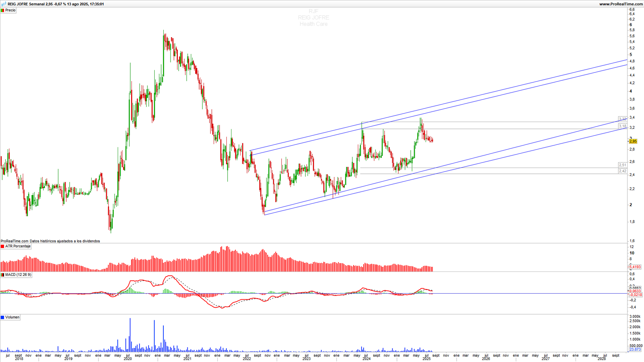Click the blue 23.873 volume value label
Viewport: 644px width, 362px height.
(x=635, y=350)
